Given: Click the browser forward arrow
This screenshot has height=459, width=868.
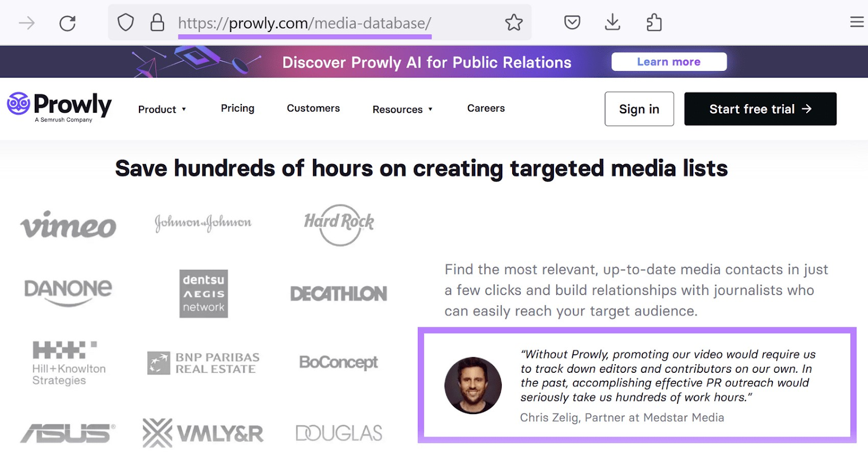Looking at the screenshot, I should pos(27,23).
